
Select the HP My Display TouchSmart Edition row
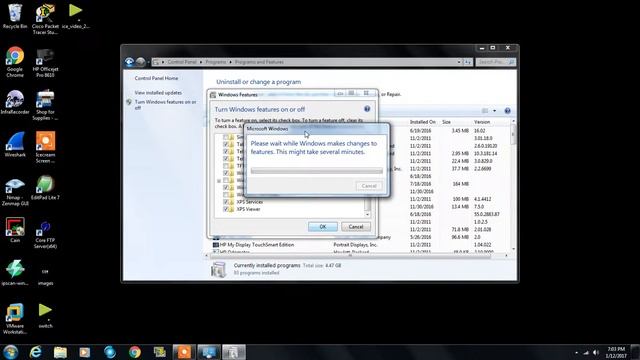click(x=361, y=244)
